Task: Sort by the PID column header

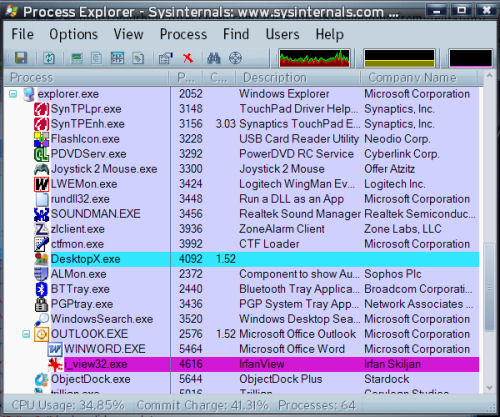Action: pyautogui.click(x=186, y=78)
